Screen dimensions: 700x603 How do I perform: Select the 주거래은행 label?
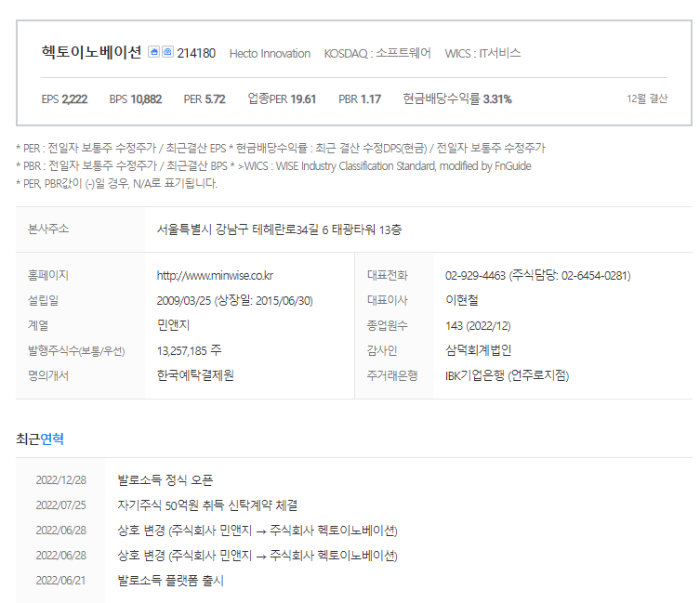[392, 375]
